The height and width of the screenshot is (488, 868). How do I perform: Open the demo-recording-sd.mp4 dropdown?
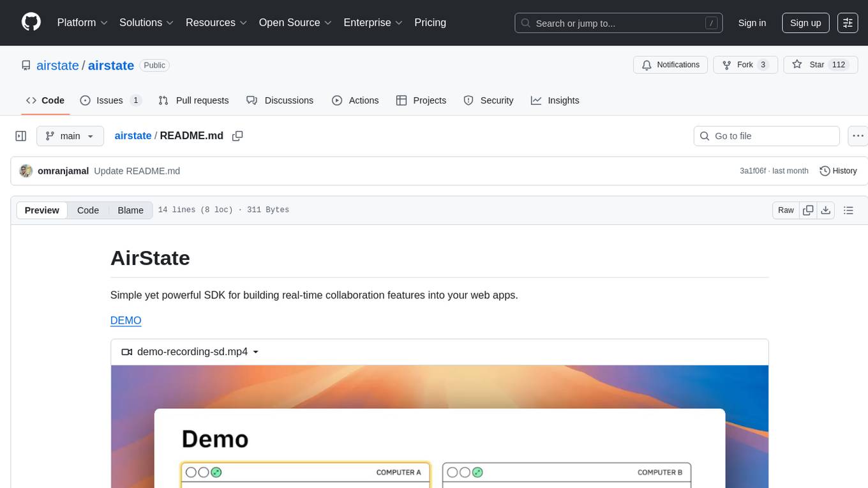[x=190, y=352]
